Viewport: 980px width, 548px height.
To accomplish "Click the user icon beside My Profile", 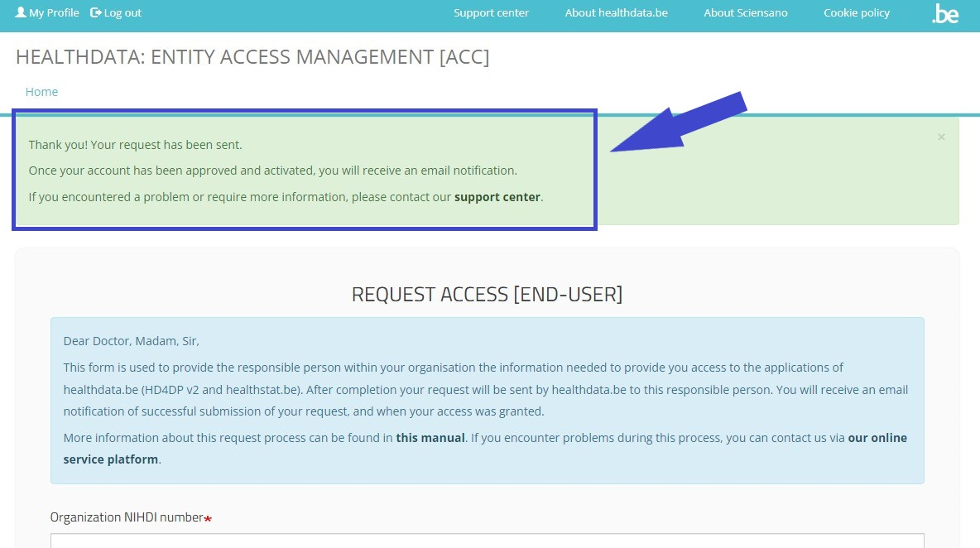I will (21, 12).
